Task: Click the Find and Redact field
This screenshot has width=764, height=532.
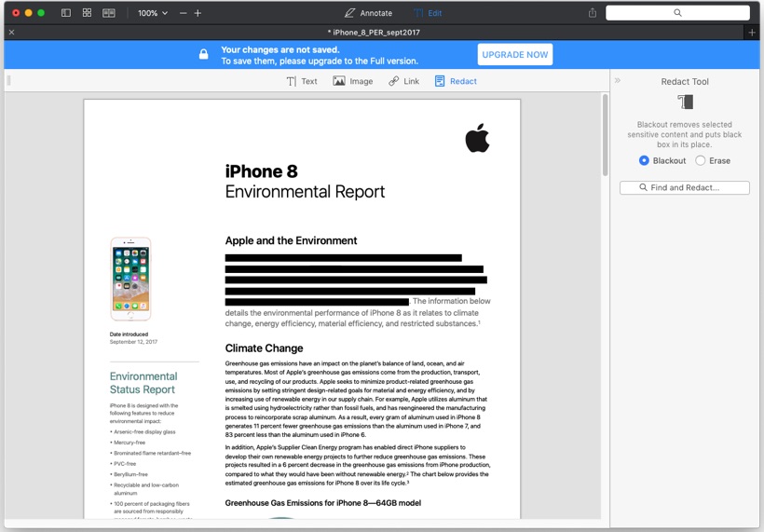Action: pyautogui.click(x=685, y=187)
